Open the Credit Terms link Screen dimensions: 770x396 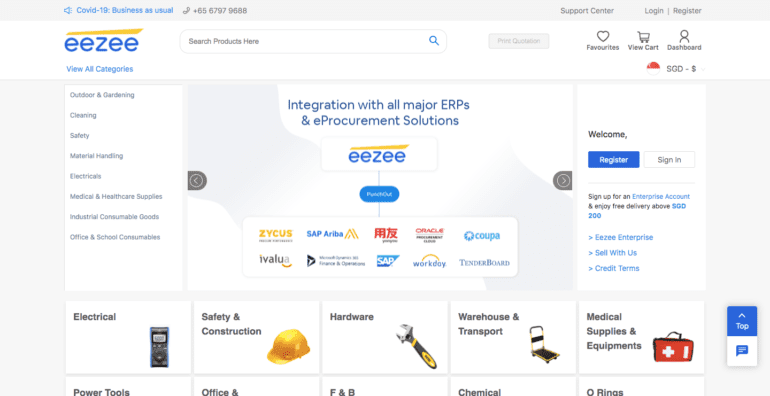(614, 268)
